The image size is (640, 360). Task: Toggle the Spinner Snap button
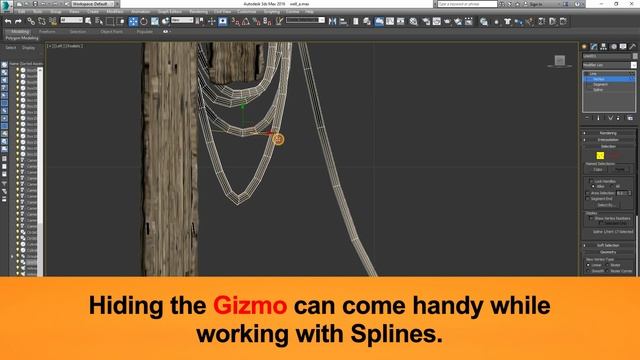tap(267, 21)
